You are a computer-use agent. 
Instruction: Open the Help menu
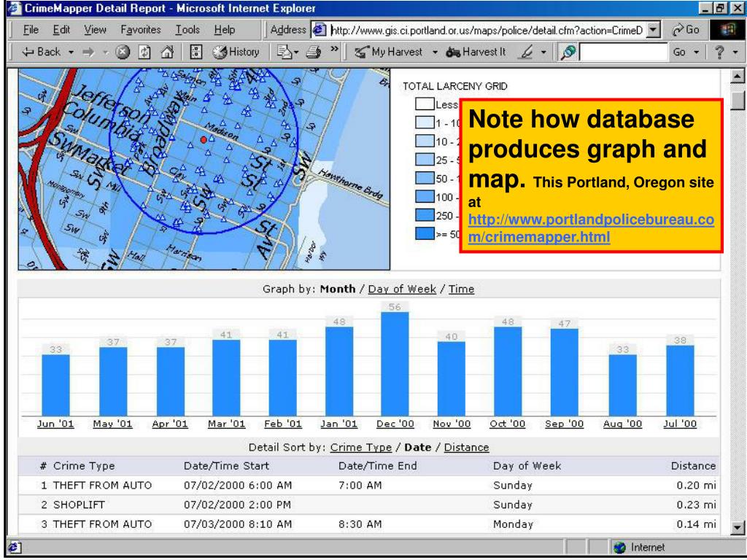(x=225, y=30)
